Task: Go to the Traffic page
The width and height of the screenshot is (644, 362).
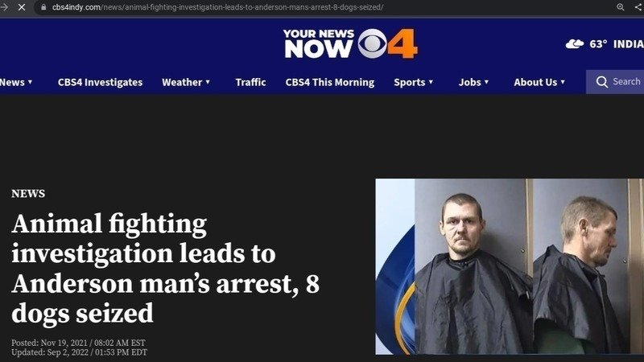Action: click(x=250, y=82)
